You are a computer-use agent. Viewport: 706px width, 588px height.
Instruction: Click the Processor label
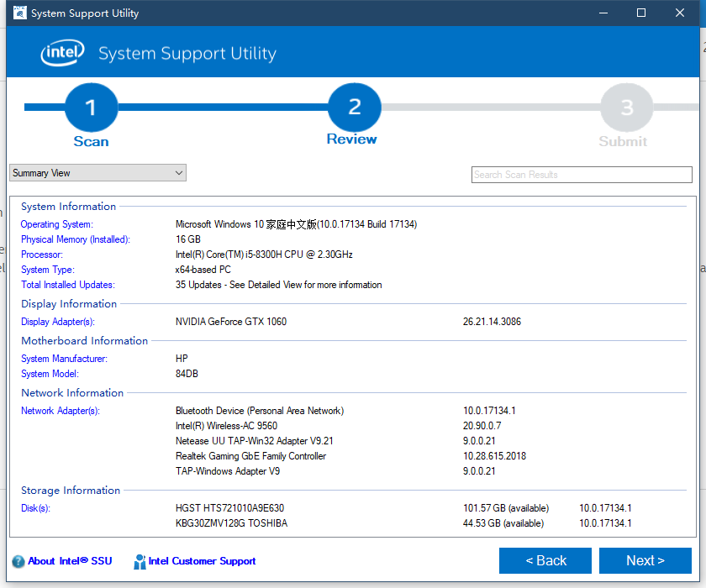tap(42, 255)
